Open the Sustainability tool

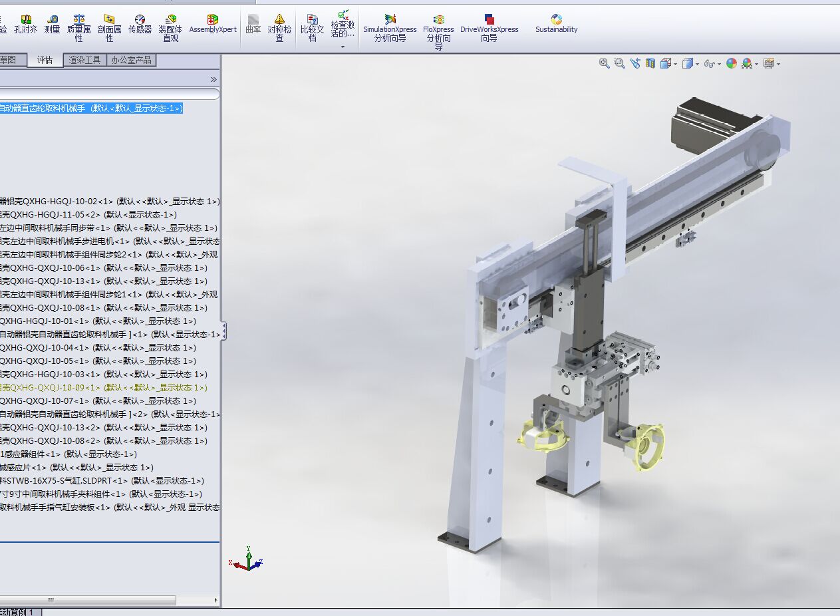[x=557, y=23]
